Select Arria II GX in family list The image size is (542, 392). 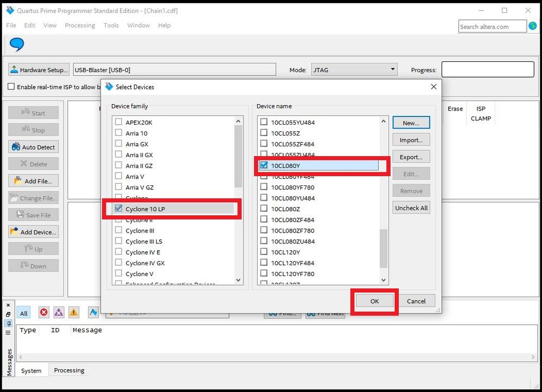(x=139, y=155)
